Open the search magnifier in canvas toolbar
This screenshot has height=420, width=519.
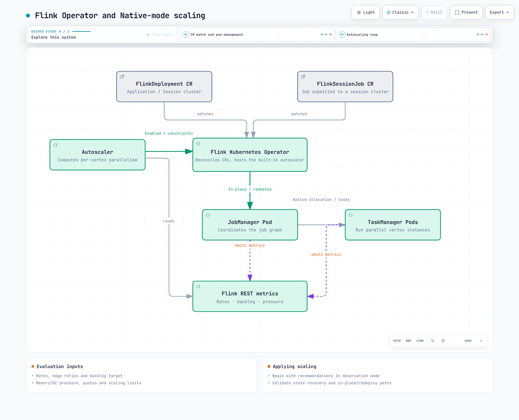pyautogui.click(x=433, y=341)
